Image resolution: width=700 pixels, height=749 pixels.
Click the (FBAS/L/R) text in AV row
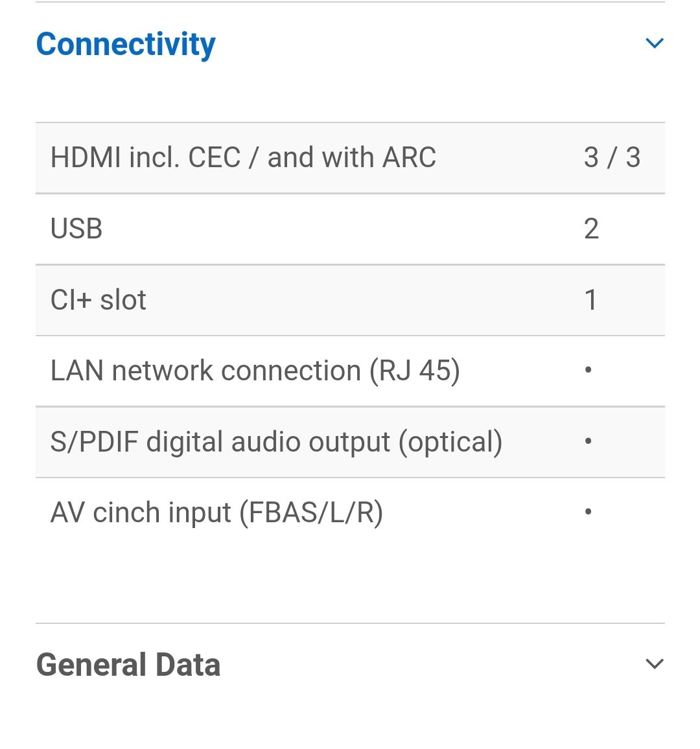tap(310, 513)
